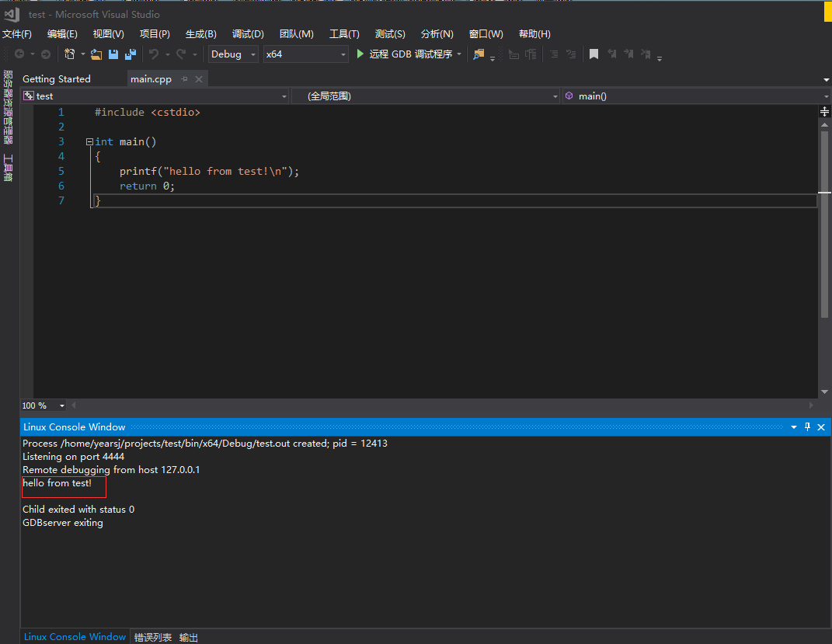Open the 帮助(H) menu
Image resolution: width=832 pixels, height=644 pixels.
(x=534, y=34)
